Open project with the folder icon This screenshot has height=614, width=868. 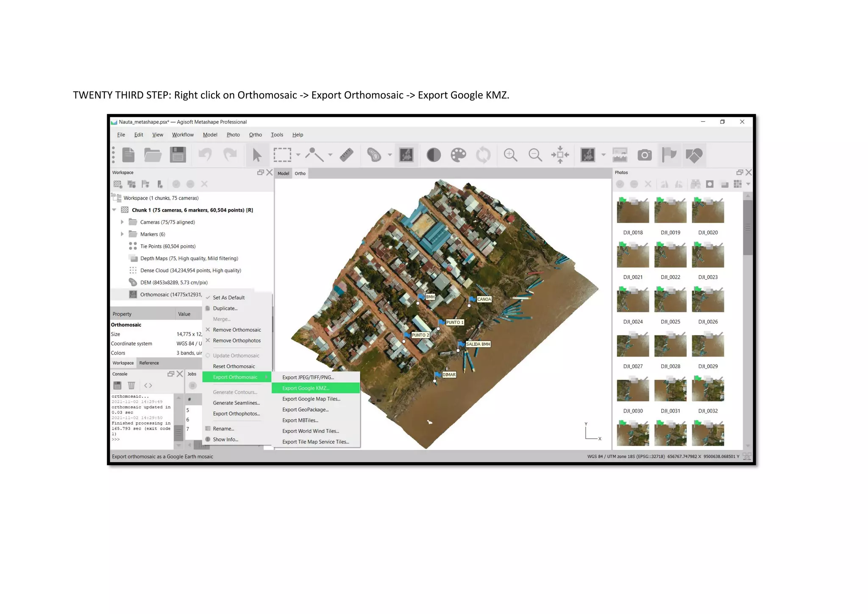(x=153, y=155)
